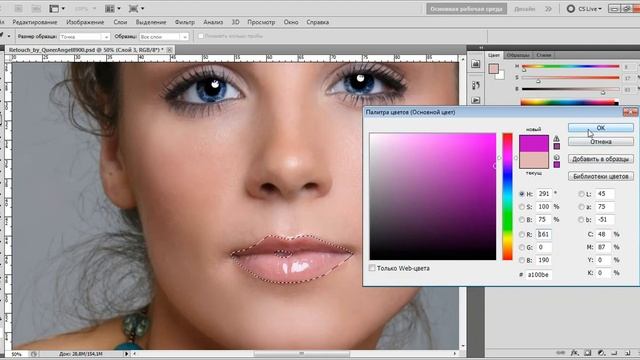Click 'Отмена' cancel button
This screenshot has width=640, height=360.
point(600,142)
